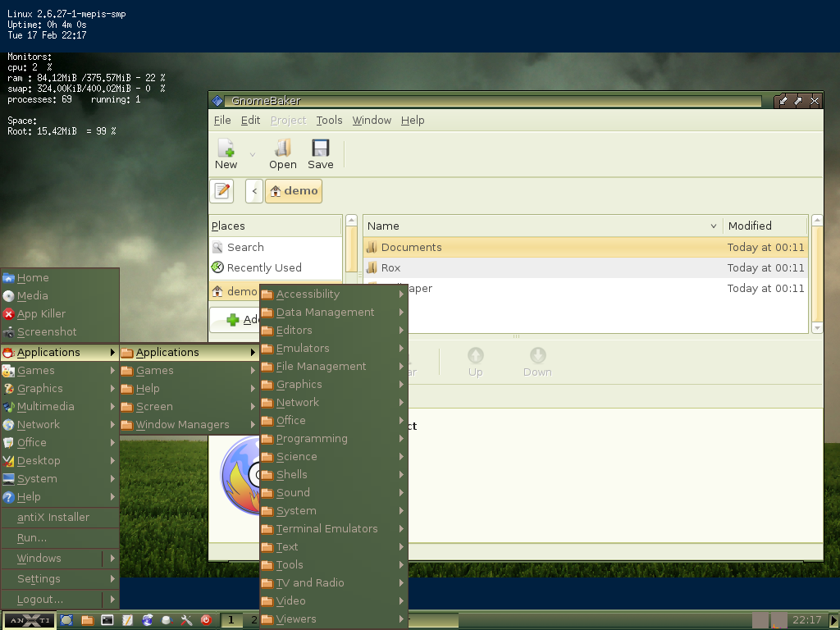This screenshot has width=840, height=630.
Task: Click the demo path button
Action: pos(294,190)
